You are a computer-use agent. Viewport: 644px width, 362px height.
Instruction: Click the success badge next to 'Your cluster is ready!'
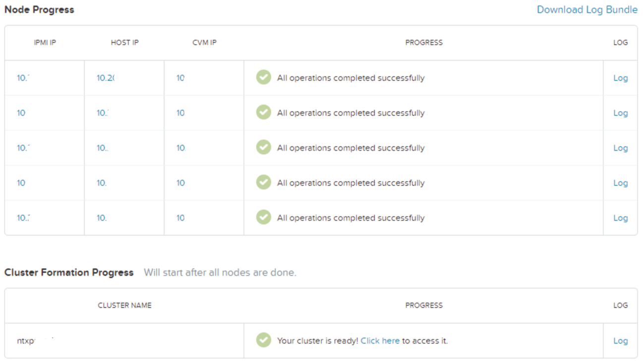click(263, 340)
